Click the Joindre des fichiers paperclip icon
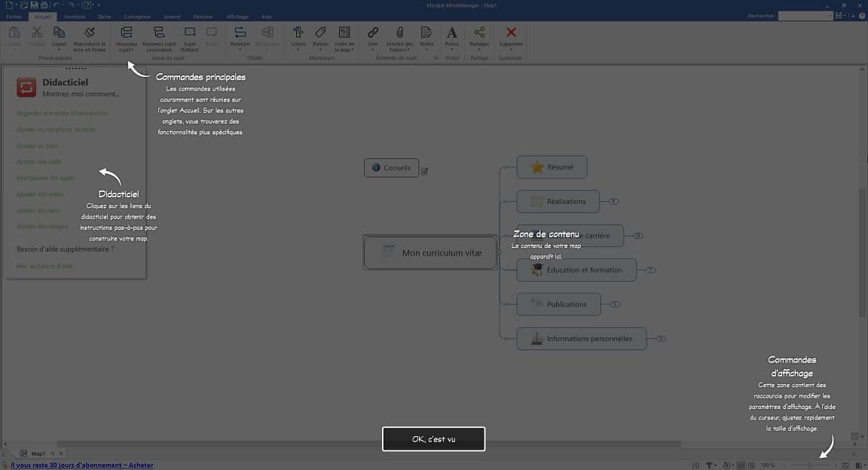The height and width of the screenshot is (470, 868). click(399, 32)
